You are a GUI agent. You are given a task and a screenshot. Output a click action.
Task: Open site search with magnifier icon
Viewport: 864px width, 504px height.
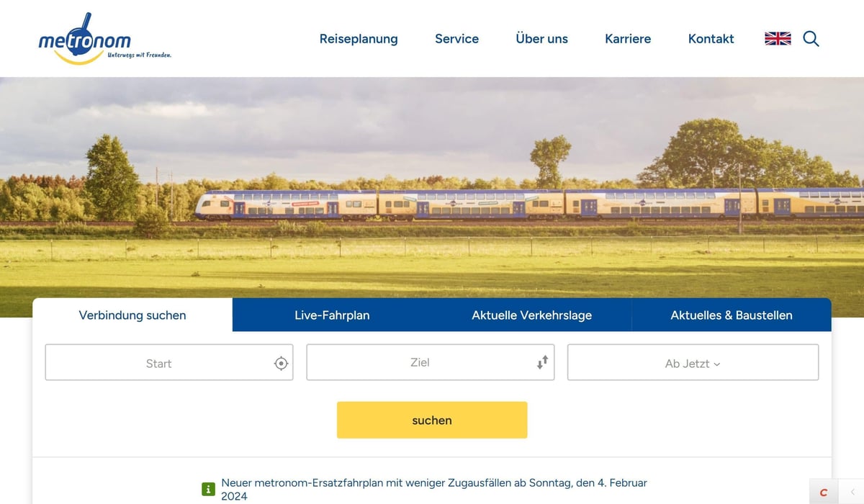pos(811,39)
